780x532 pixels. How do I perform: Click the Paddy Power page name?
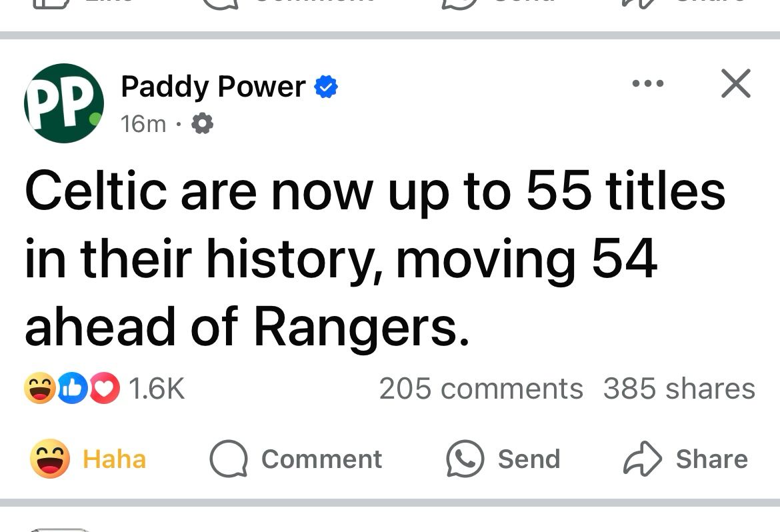[213, 87]
